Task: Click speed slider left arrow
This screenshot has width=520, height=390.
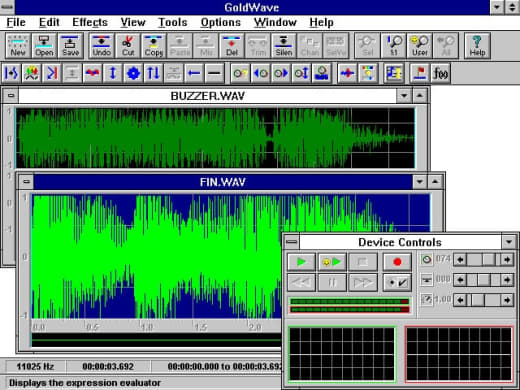Action: pyautogui.click(x=460, y=300)
